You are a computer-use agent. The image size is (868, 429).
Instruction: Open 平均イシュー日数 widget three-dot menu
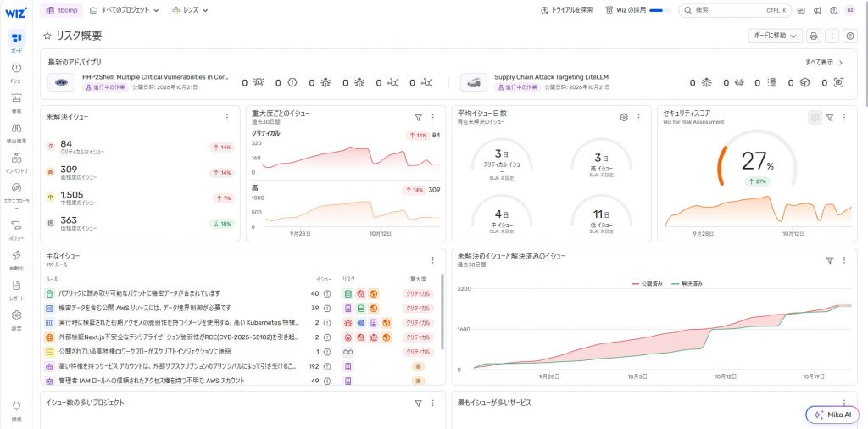(x=638, y=117)
